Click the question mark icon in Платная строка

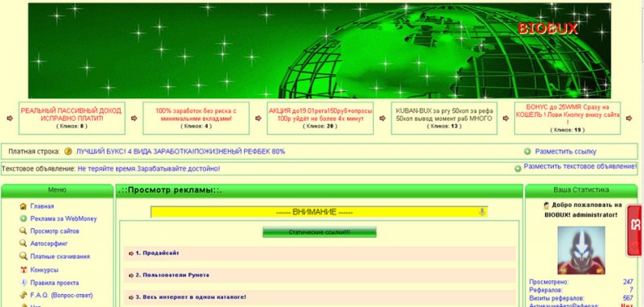[68, 151]
